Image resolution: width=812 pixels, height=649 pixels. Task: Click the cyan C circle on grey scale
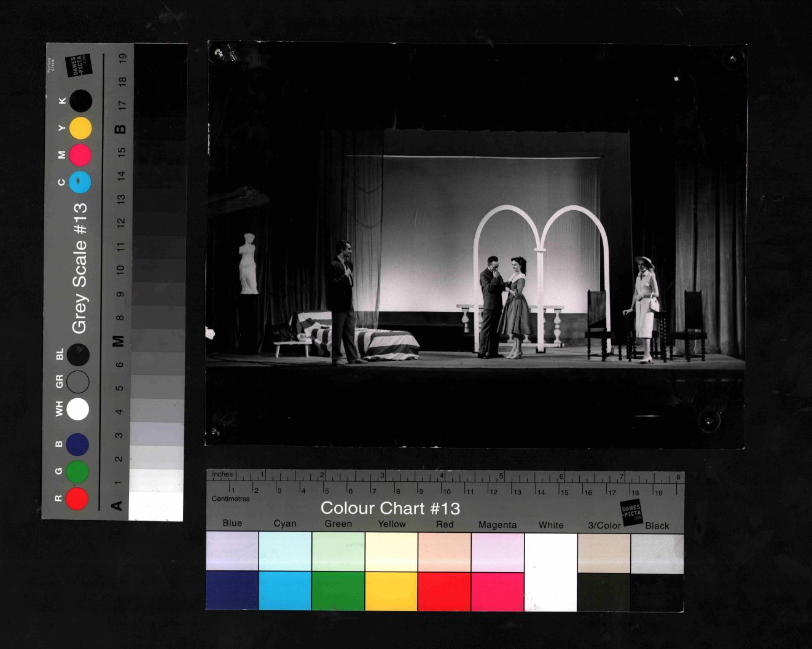pyautogui.click(x=80, y=183)
